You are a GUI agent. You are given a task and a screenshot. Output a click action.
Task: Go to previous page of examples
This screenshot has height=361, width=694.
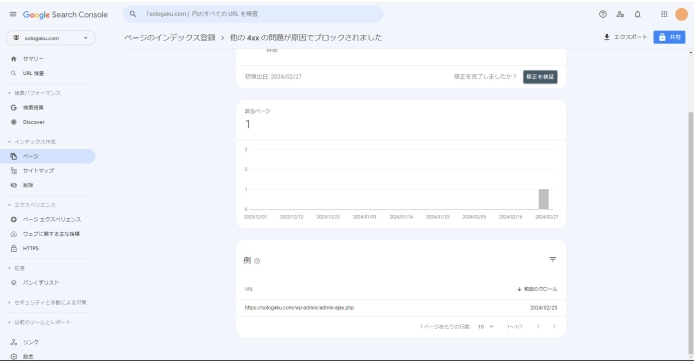538,326
